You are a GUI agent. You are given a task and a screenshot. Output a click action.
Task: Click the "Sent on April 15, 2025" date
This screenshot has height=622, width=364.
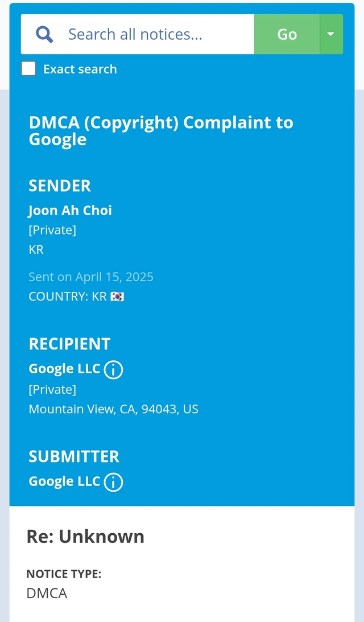[x=91, y=277]
